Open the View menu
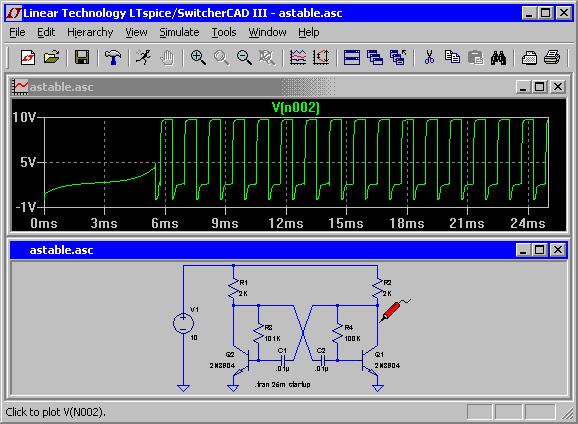The image size is (578, 424). click(136, 32)
